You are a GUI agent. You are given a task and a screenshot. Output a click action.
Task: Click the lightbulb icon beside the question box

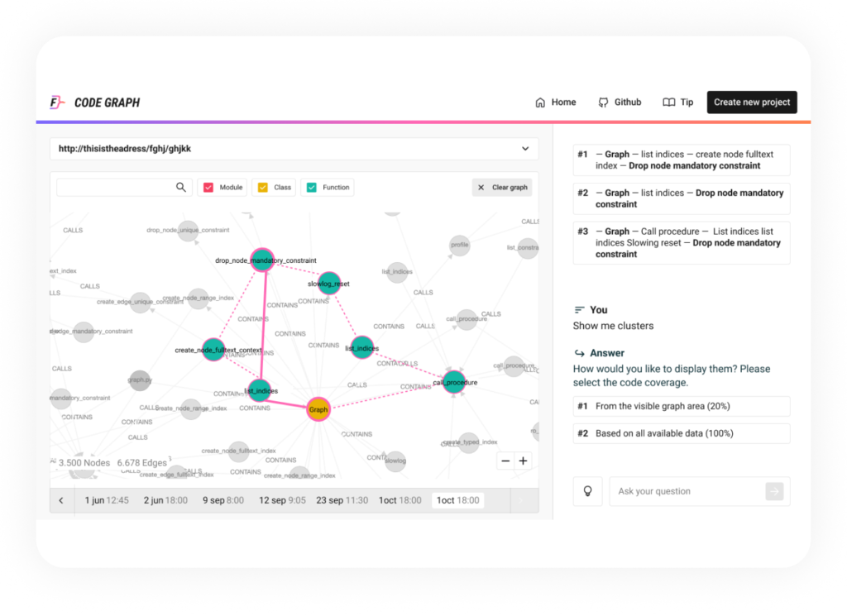click(587, 491)
